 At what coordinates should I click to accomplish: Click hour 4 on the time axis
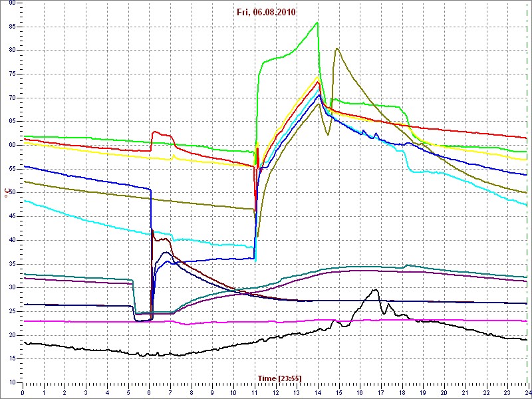107,393
